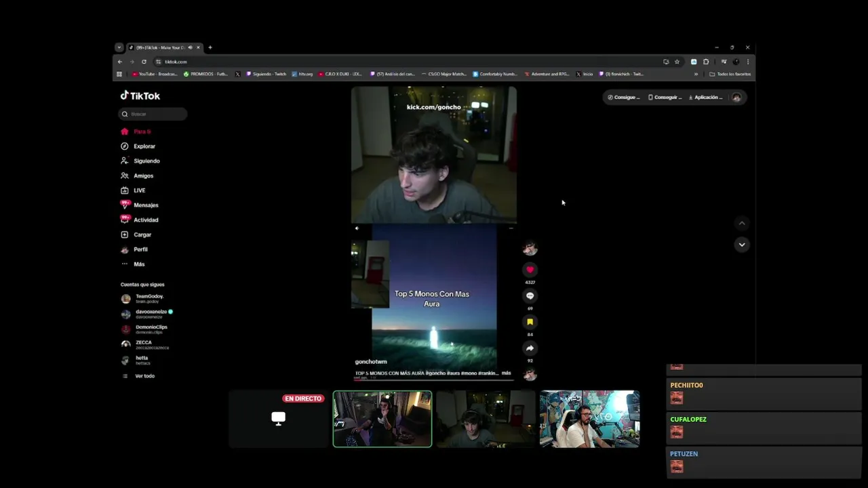Open the tab search dropdown arrow
Screen dimensions: 868x488
119,47
